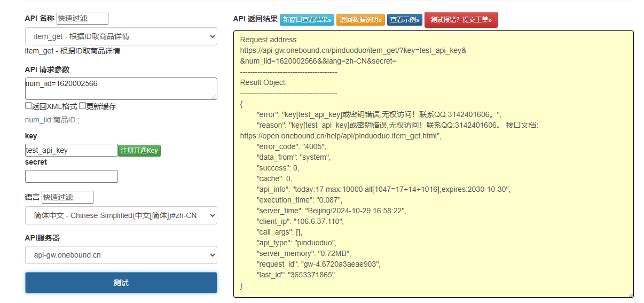Image resolution: width=644 pixels, height=303 pixels.
Task: Click the "request_id" line in results
Action: point(320,264)
